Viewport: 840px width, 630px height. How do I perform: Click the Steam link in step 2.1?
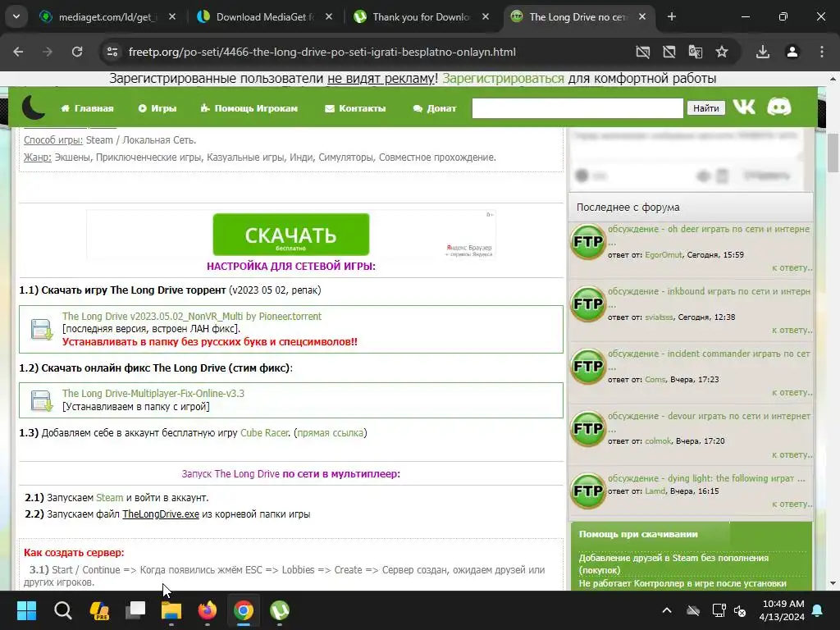[109, 498]
